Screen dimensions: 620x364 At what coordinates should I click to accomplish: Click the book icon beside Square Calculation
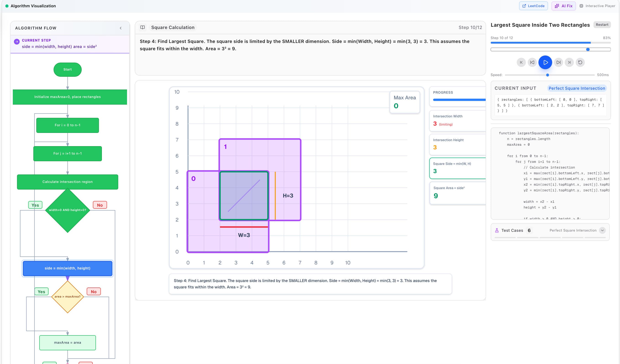coord(143,27)
